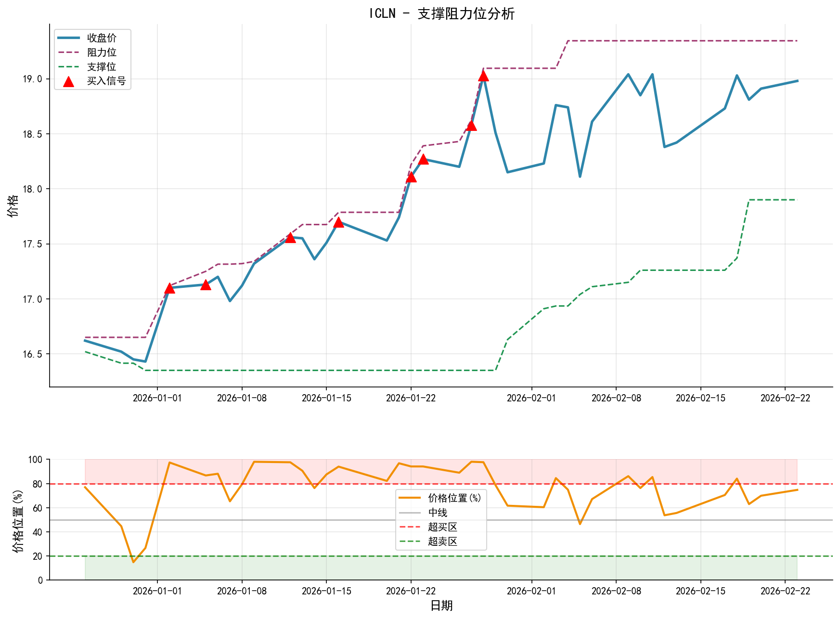
Task: Expand the lower chart legend box
Action: tap(440, 519)
